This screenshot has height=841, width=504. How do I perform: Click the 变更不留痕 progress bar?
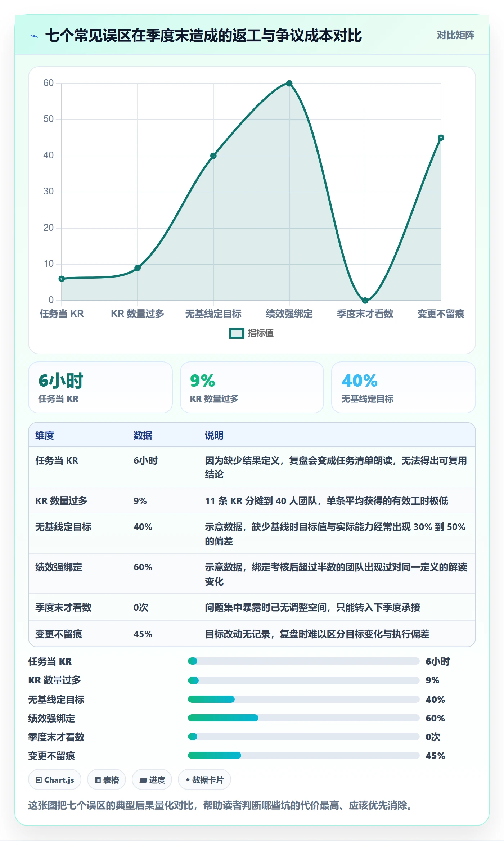pyautogui.click(x=303, y=755)
